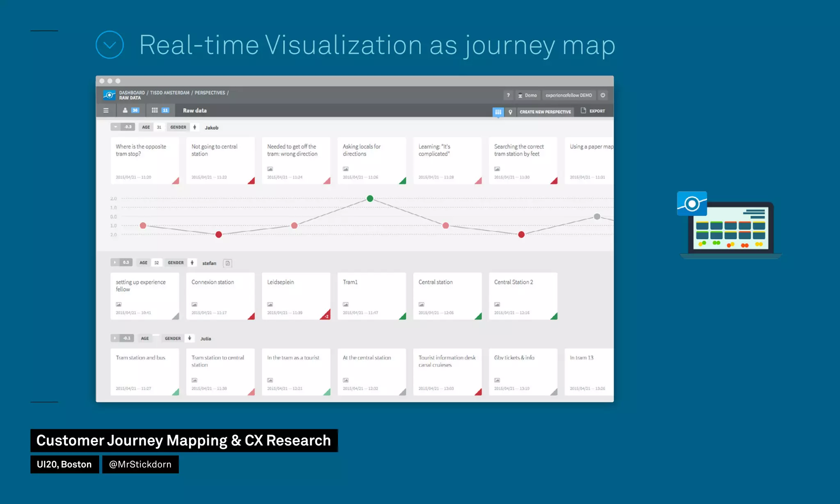Open 'Tram station to central station' card

(x=220, y=372)
